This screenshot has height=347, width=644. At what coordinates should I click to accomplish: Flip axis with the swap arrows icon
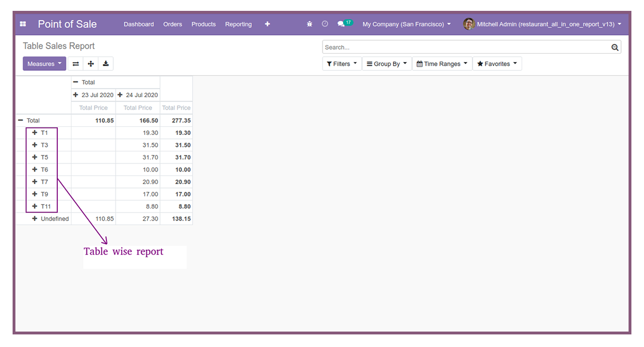coord(75,63)
